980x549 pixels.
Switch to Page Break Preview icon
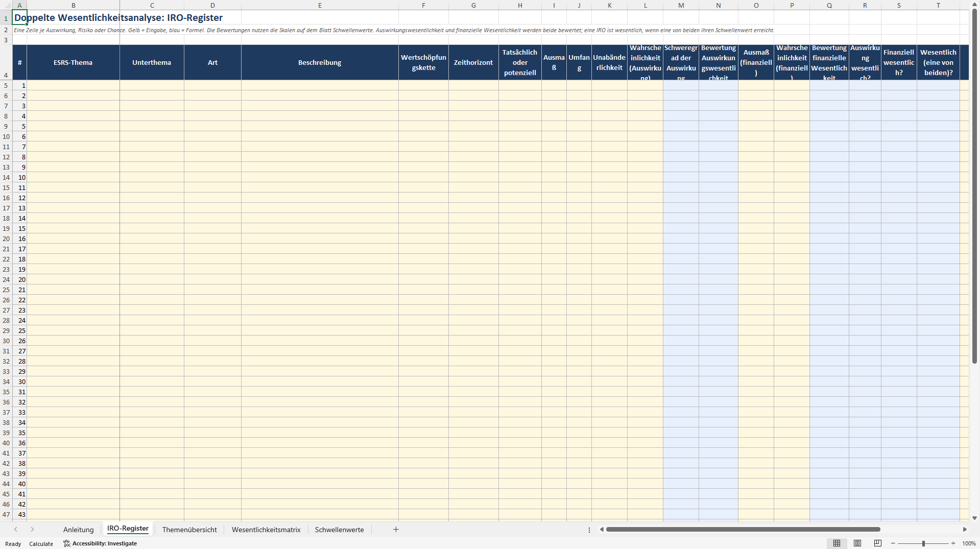[x=878, y=543]
